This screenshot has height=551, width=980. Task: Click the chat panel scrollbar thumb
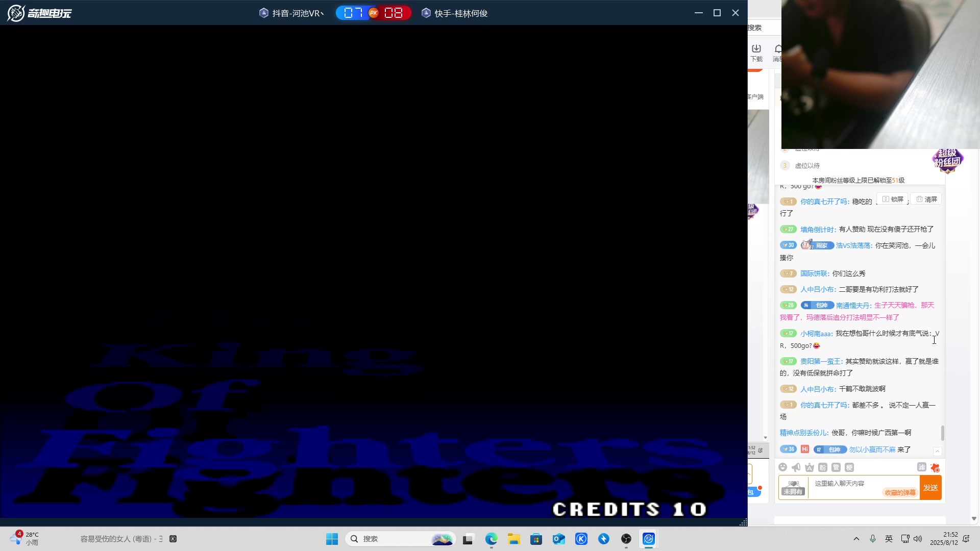[x=943, y=433]
